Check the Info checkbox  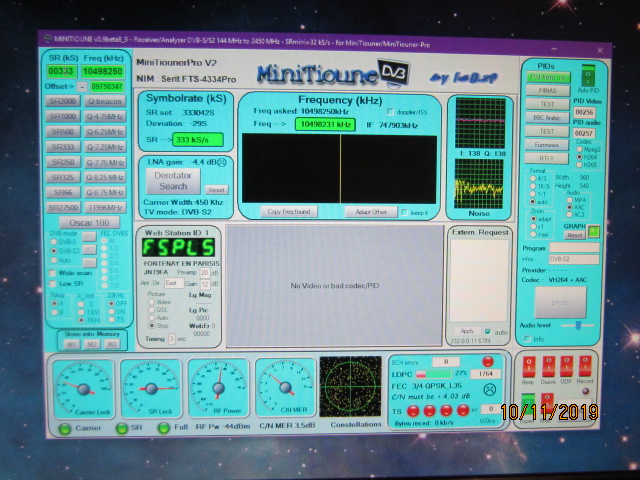(527, 339)
